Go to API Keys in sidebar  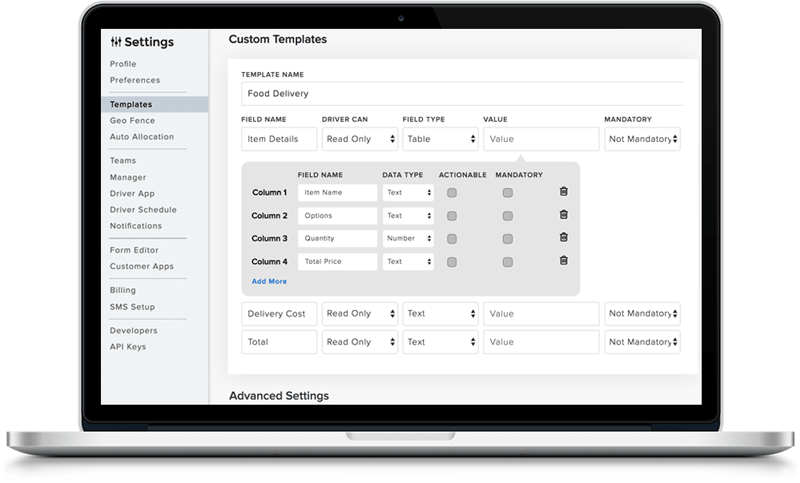coord(128,347)
